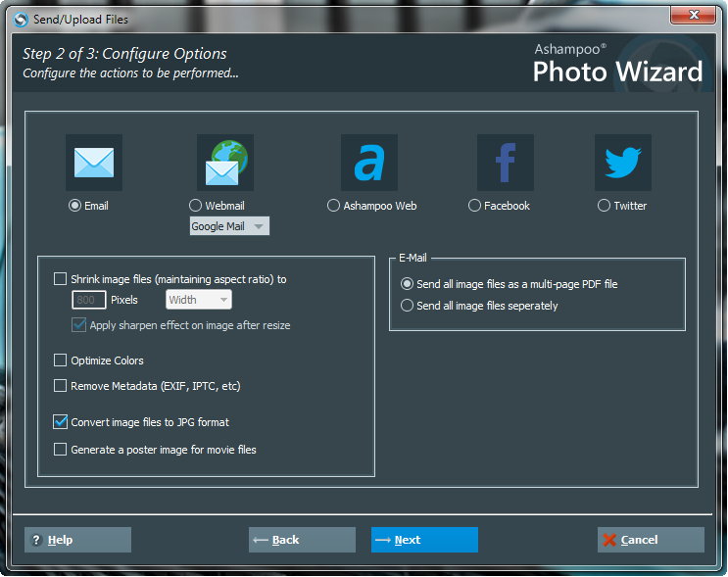
Task: Click the Facebook logo icon
Action: [506, 163]
